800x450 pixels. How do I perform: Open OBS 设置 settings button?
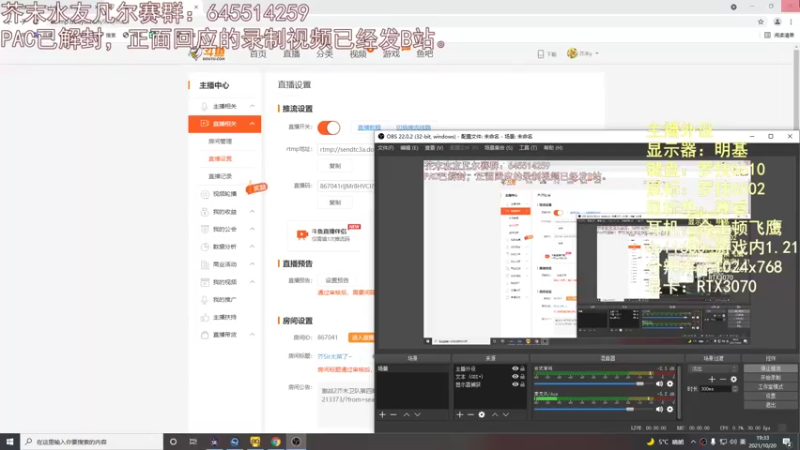tap(770, 396)
